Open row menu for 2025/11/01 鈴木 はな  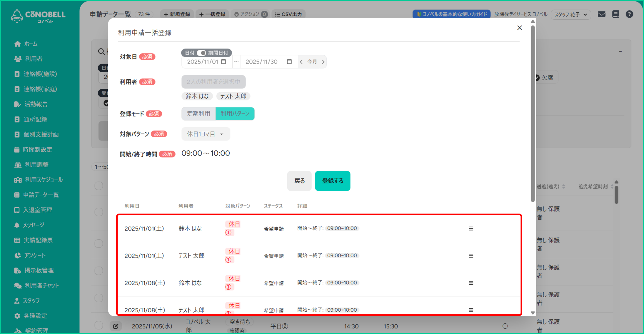click(x=471, y=228)
